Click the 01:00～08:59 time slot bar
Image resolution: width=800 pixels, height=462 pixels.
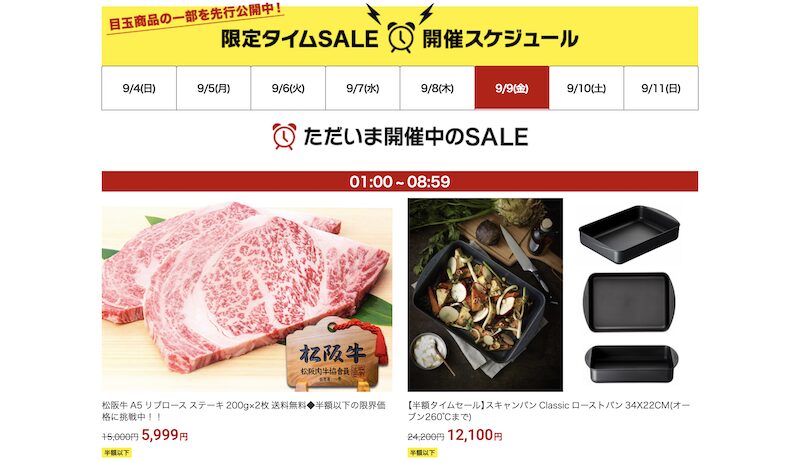(x=400, y=182)
